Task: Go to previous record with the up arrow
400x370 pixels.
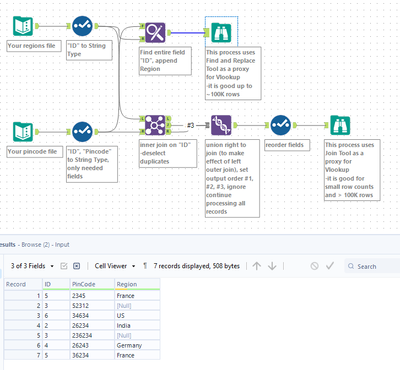Action: coord(257,266)
